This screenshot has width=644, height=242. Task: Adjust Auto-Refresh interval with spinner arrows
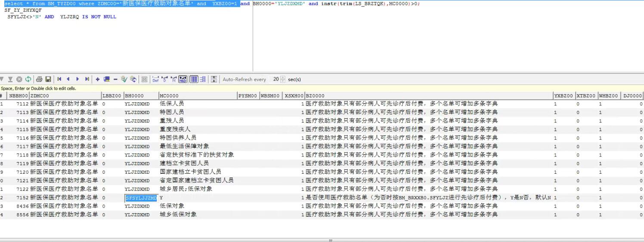coord(283,80)
